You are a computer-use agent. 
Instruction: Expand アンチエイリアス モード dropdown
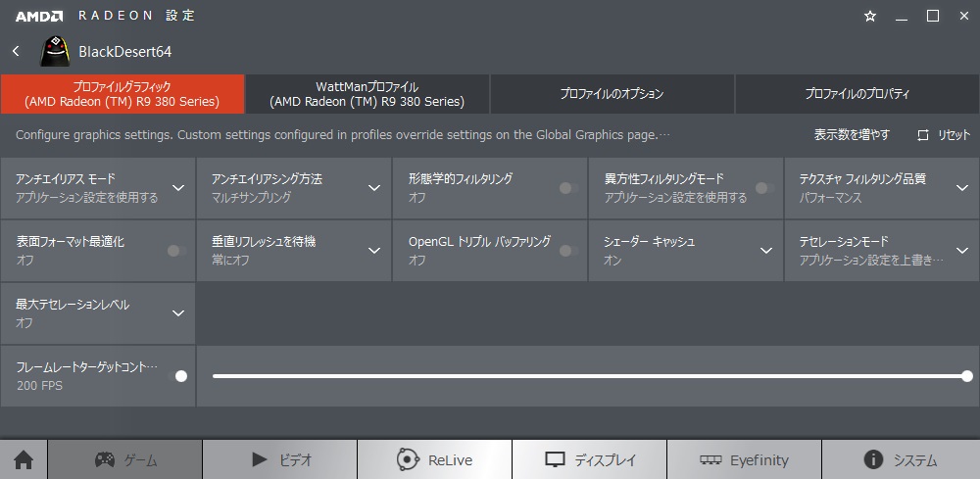pos(178,188)
